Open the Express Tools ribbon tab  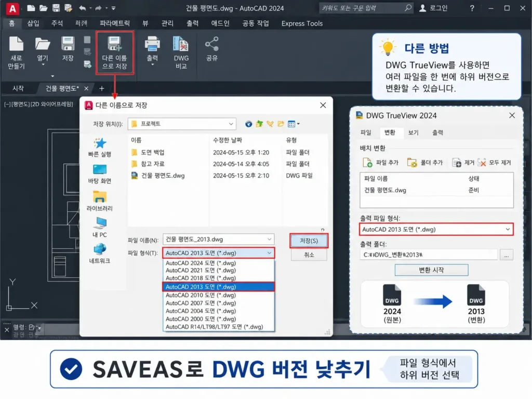pyautogui.click(x=302, y=23)
